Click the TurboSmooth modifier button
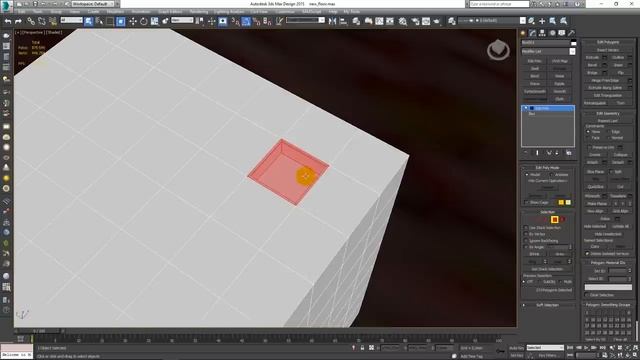Screen dimensions: 640x360 point(535,91)
